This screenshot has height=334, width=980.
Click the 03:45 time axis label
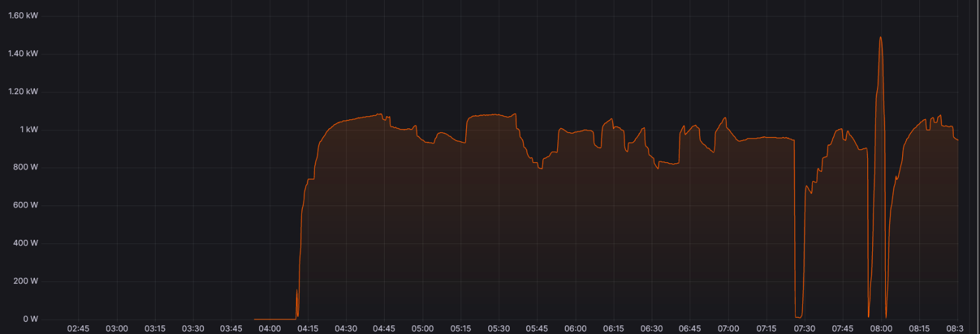[x=231, y=328]
